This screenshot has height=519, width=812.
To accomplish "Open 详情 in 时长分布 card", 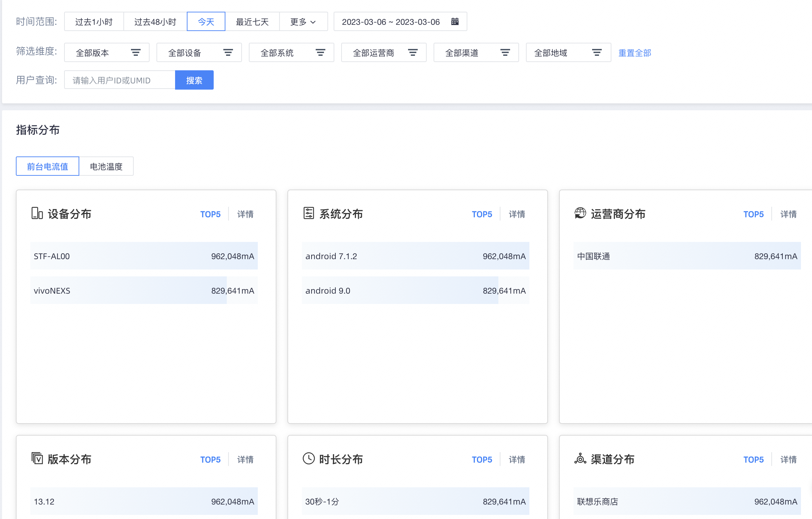I will click(x=517, y=459).
